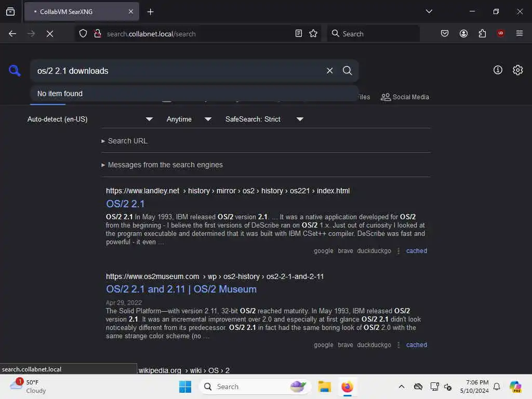This screenshot has height=399, width=532.
Task: Open Firefox View tab list icon
Action: [x=10, y=11]
